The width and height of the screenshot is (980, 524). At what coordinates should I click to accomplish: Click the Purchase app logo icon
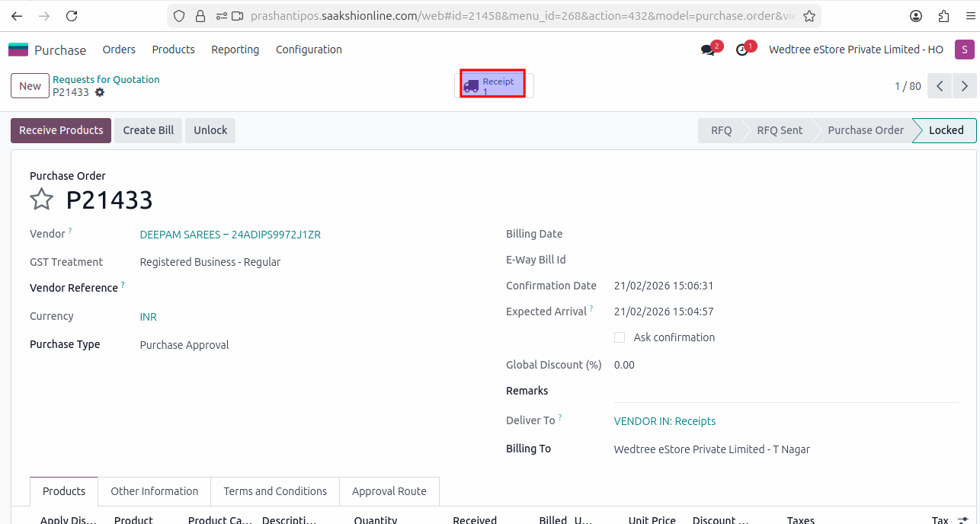point(18,50)
